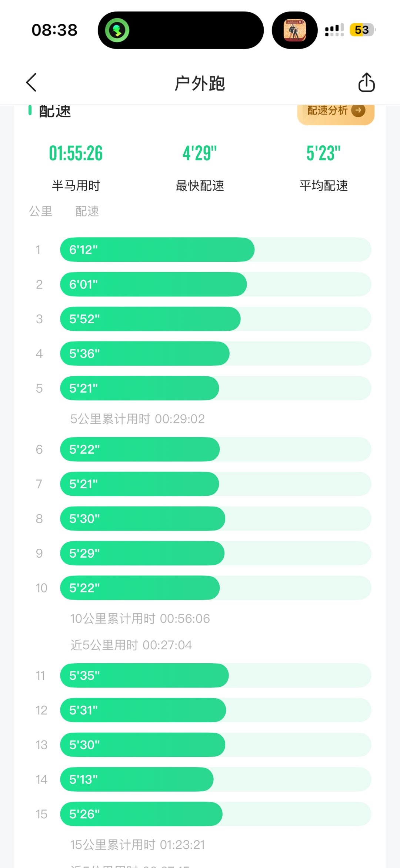Screen dimensions: 400x868
Task: Open the 配速分析 pace analysis button
Action: coord(335,111)
